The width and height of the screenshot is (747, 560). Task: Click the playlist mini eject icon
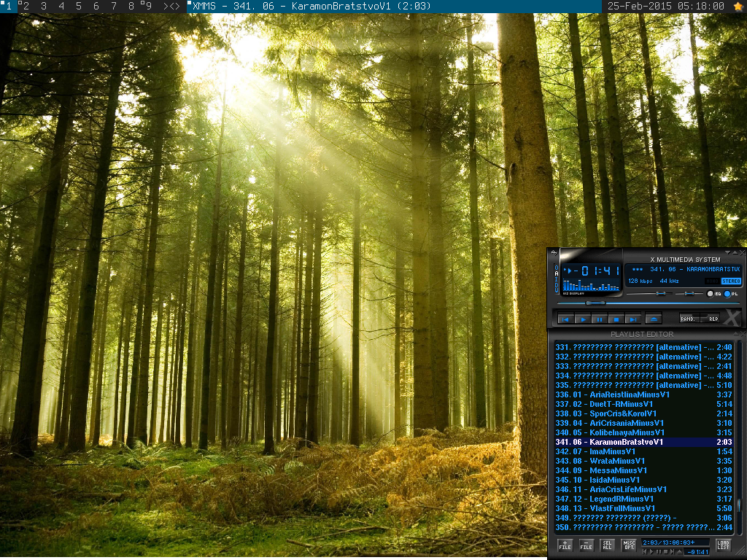(679, 552)
